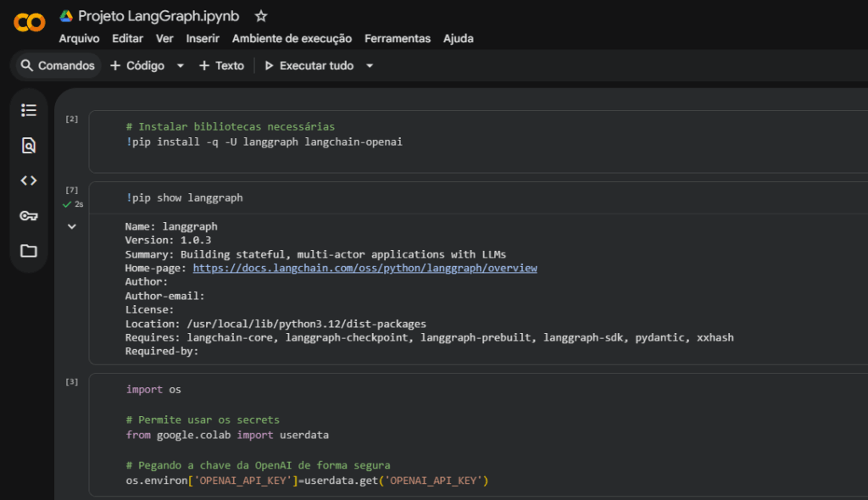Open the find and replace panel
The height and width of the screenshot is (500, 868).
pyautogui.click(x=28, y=145)
